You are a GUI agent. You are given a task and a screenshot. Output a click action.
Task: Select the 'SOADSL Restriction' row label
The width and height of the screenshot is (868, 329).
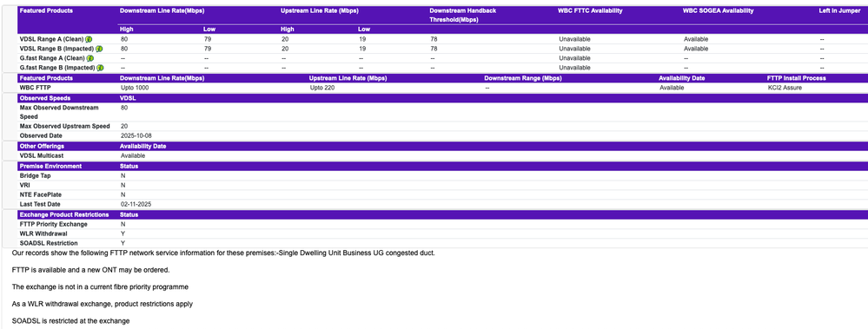49,243
